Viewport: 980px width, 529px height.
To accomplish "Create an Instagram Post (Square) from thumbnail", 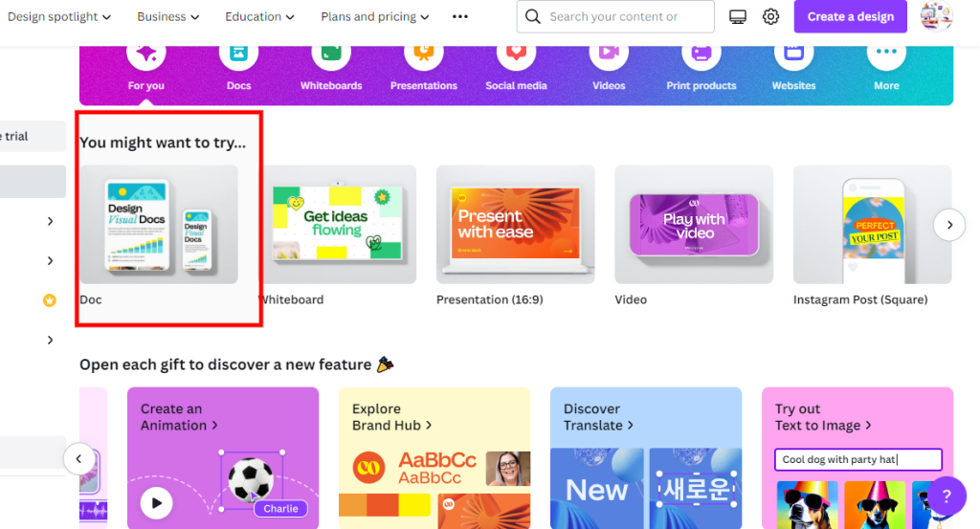I will 873,225.
